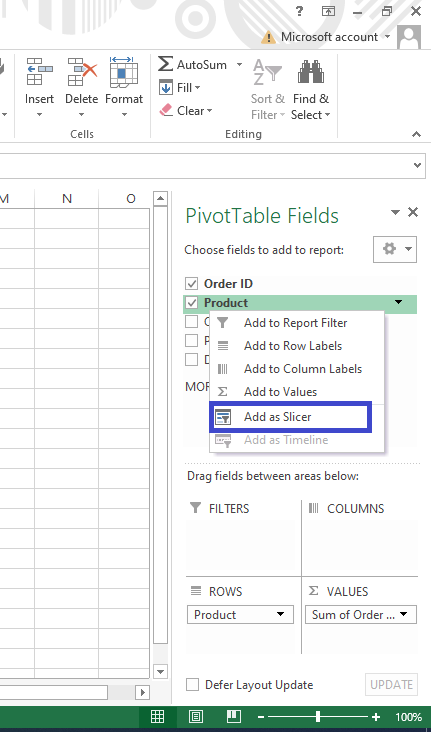Choose Add to Values
This screenshot has height=732, width=431.
click(297, 392)
